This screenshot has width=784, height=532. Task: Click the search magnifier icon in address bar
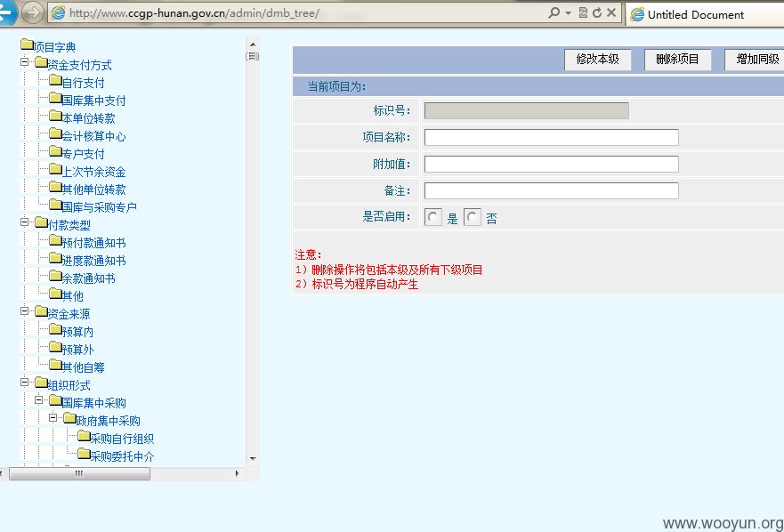pos(554,13)
